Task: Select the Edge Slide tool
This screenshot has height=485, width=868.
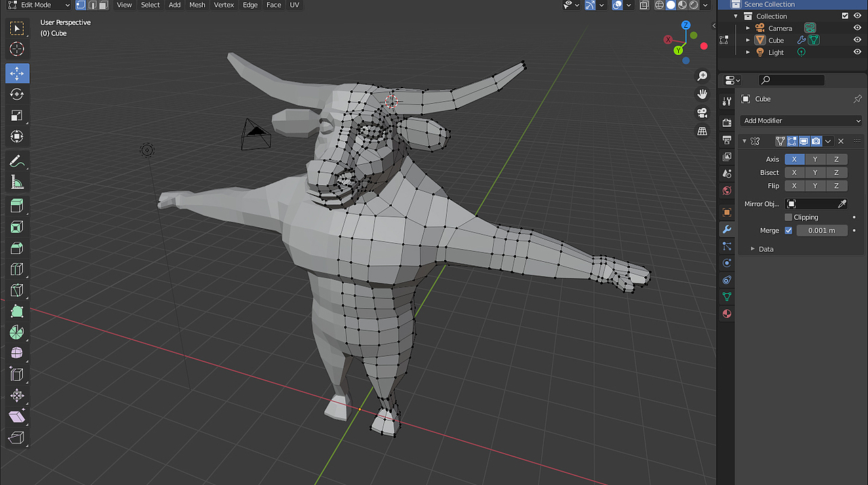Action: coord(17,374)
